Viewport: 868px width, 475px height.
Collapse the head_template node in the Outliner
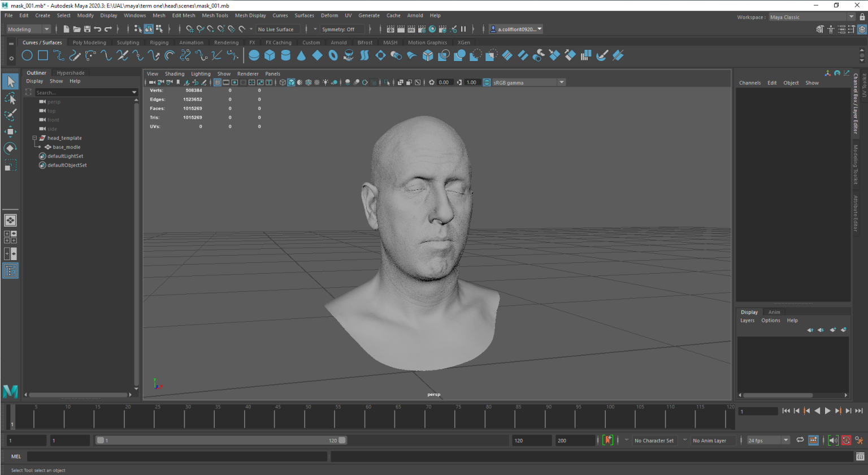[34, 137]
